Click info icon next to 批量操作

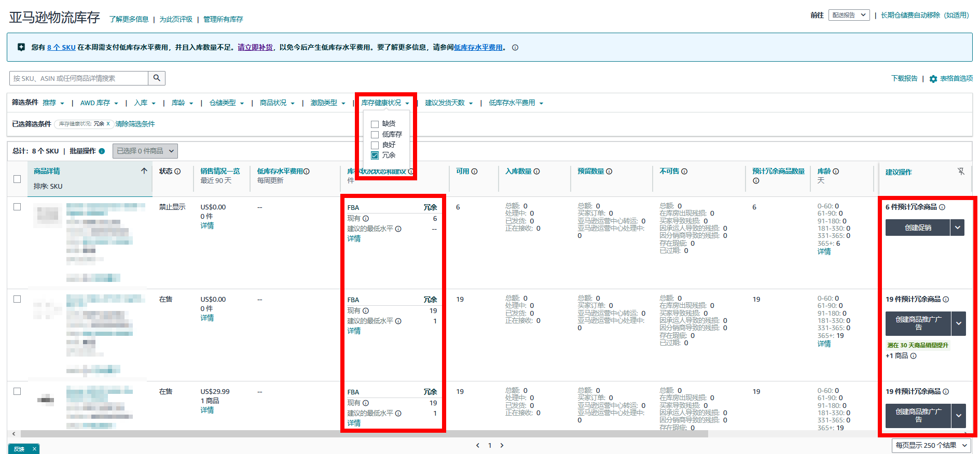tap(102, 151)
